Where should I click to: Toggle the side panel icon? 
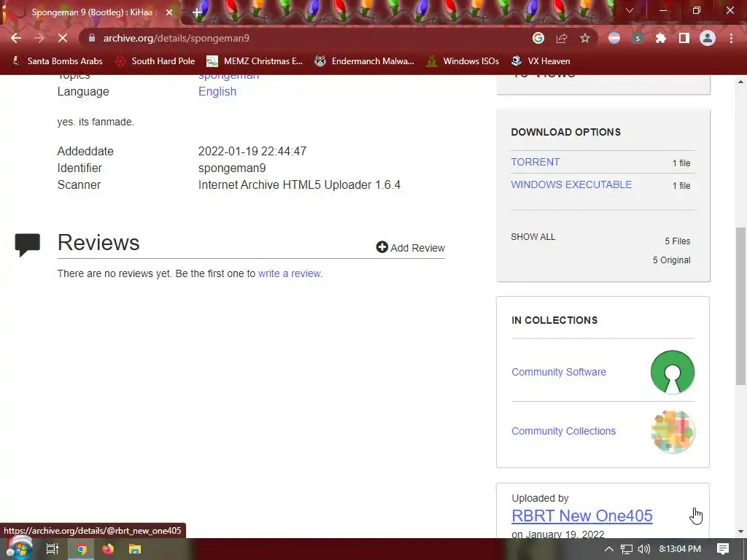684,38
